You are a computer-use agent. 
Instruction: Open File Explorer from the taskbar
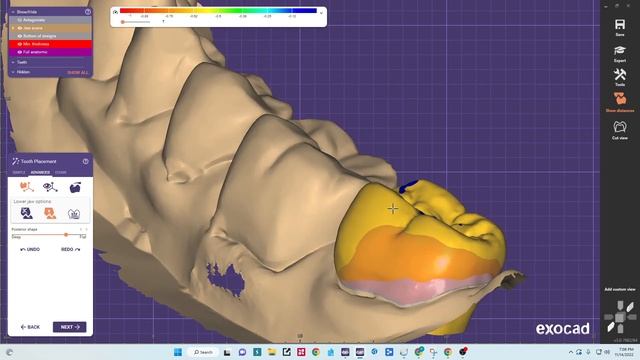[x=272, y=352]
